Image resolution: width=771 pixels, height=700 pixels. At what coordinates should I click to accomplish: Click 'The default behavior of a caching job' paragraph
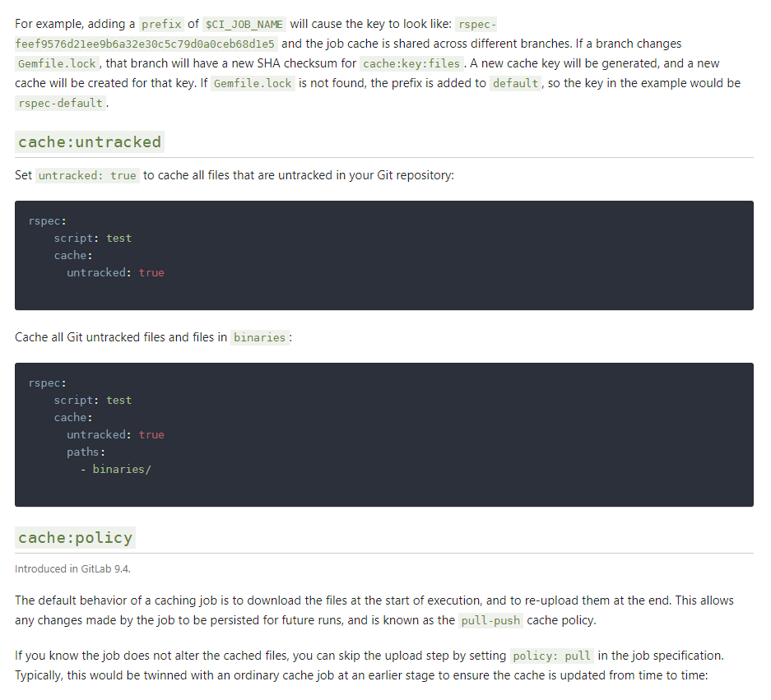374,610
